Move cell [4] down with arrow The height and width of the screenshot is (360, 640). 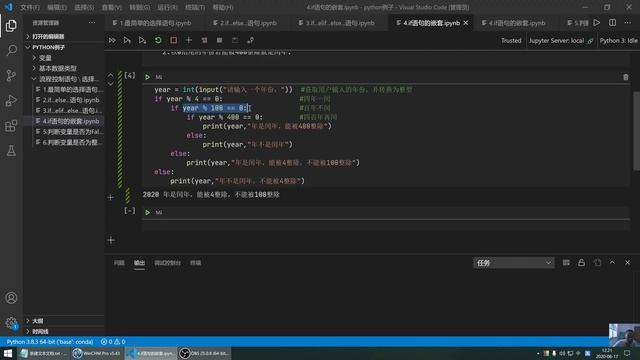[111, 83]
